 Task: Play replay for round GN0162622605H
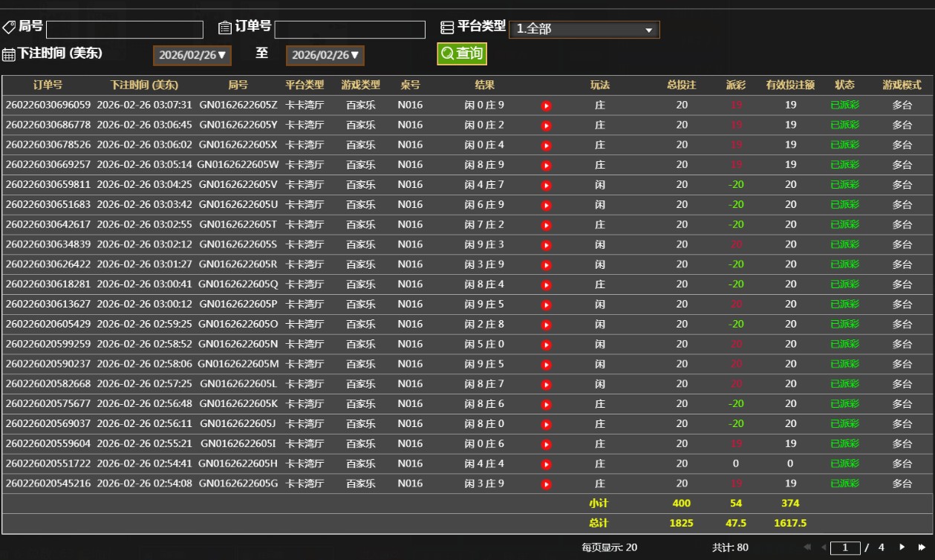click(547, 464)
